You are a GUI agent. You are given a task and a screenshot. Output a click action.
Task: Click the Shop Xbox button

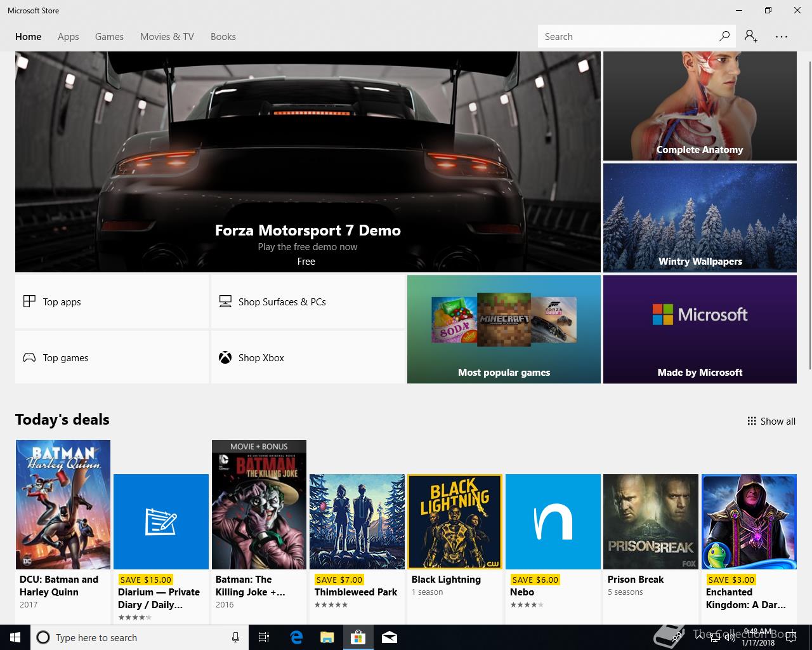(308, 357)
